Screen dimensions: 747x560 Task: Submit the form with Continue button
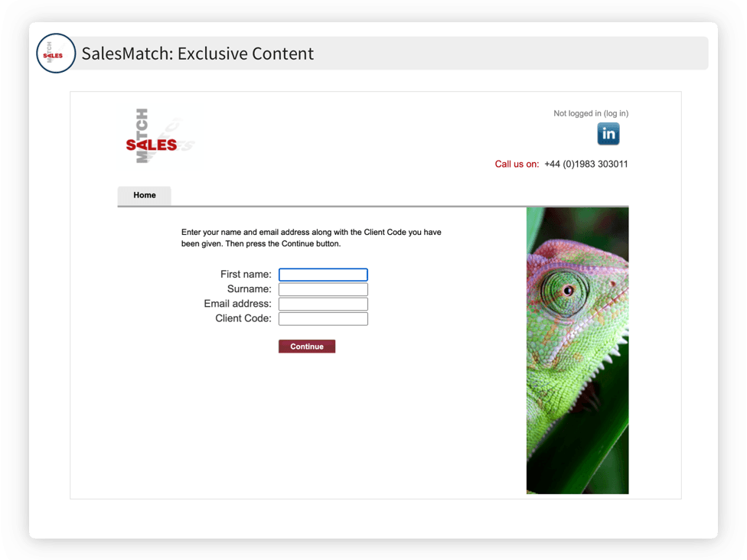[x=307, y=347]
